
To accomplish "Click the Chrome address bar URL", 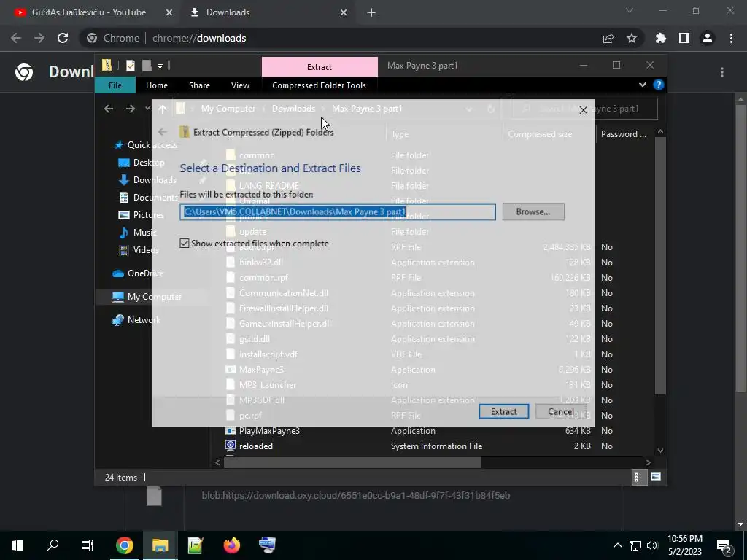I will pyautogui.click(x=198, y=38).
